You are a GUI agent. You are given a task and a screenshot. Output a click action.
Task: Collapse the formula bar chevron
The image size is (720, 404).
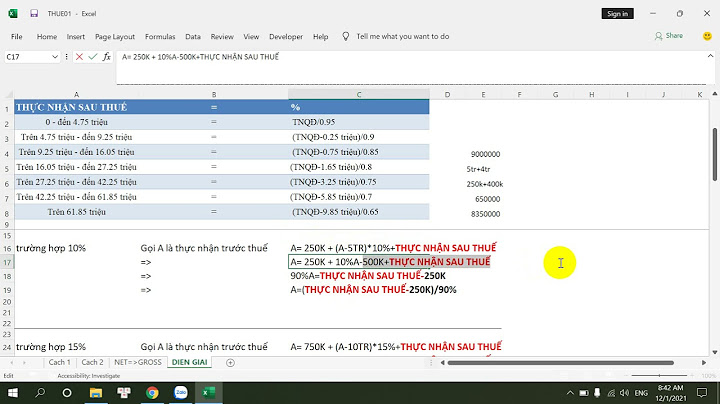click(x=710, y=56)
